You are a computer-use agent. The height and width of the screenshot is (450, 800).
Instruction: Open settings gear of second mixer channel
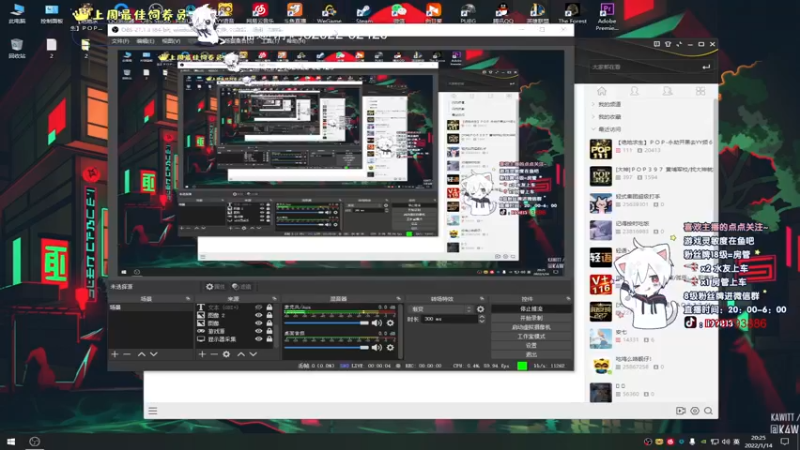390,347
